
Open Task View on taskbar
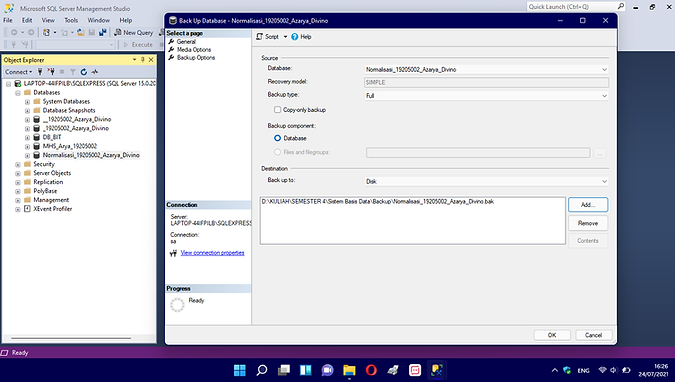pos(284,370)
